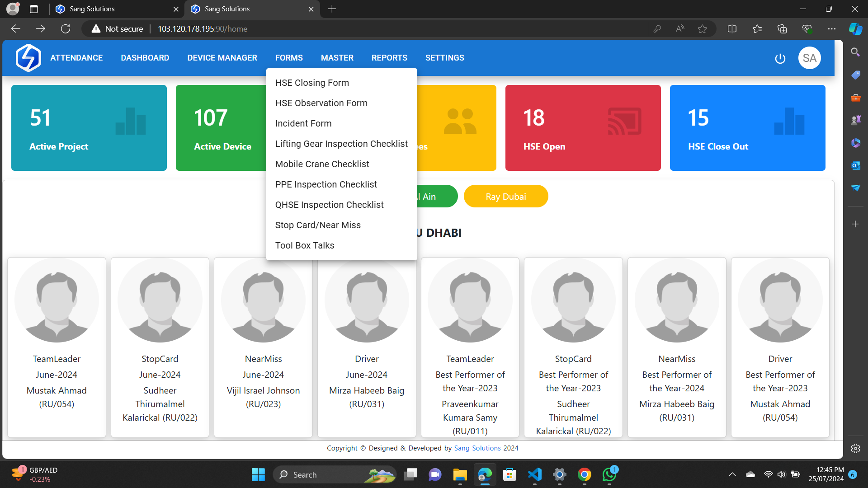
Task: Select Mobile Crane Checklist option
Action: (322, 164)
